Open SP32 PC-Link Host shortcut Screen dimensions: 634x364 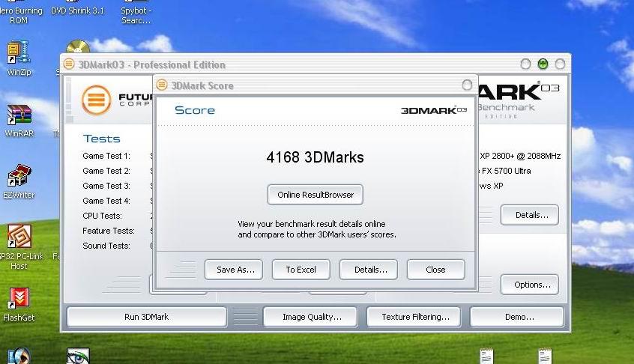point(19,247)
